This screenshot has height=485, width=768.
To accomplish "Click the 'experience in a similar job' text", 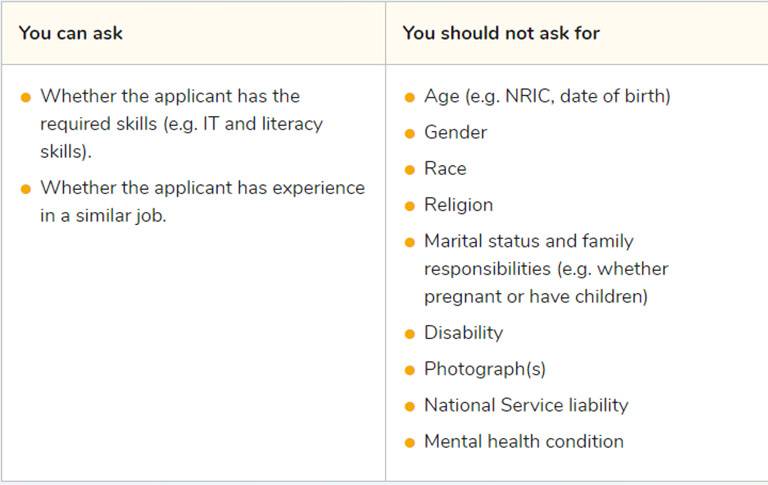I will pos(202,201).
